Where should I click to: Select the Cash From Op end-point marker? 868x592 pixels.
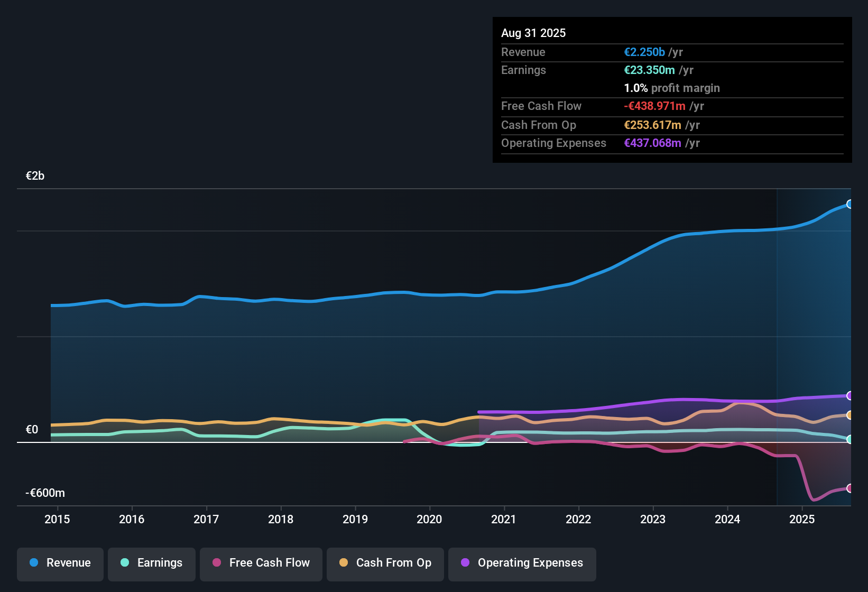point(850,415)
